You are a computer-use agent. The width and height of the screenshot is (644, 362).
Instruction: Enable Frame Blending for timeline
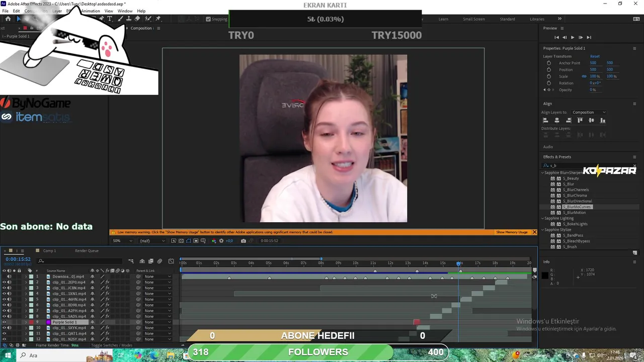pyautogui.click(x=151, y=261)
